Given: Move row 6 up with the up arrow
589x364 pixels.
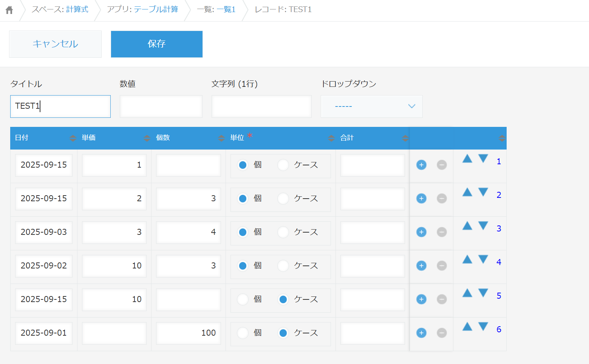Looking at the screenshot, I should point(467,327).
